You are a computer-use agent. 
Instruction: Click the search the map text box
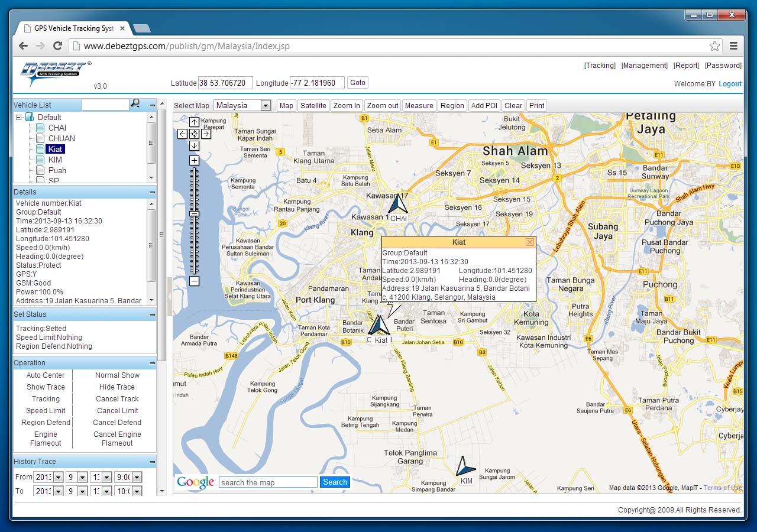pos(268,482)
